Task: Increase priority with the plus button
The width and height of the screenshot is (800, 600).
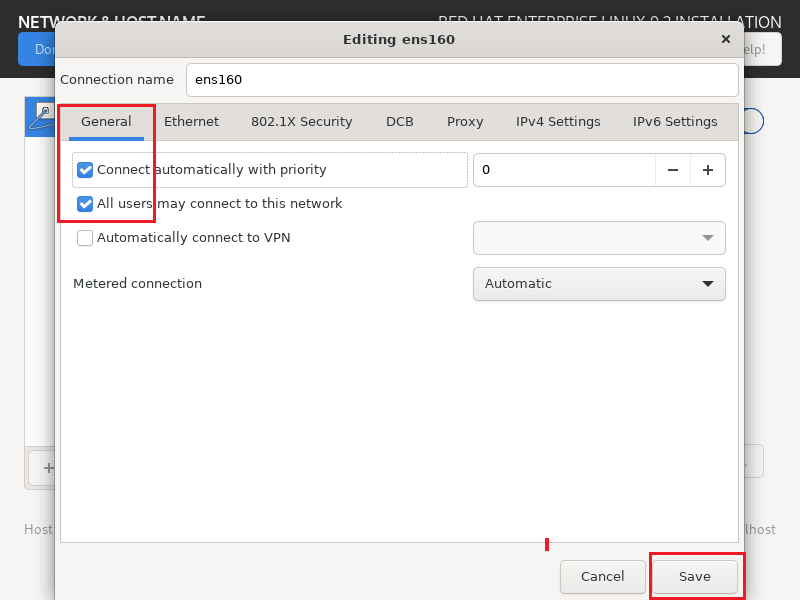Action: click(x=708, y=170)
